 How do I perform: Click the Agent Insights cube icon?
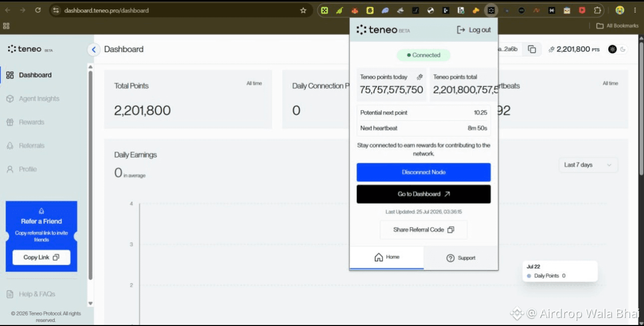(10, 99)
